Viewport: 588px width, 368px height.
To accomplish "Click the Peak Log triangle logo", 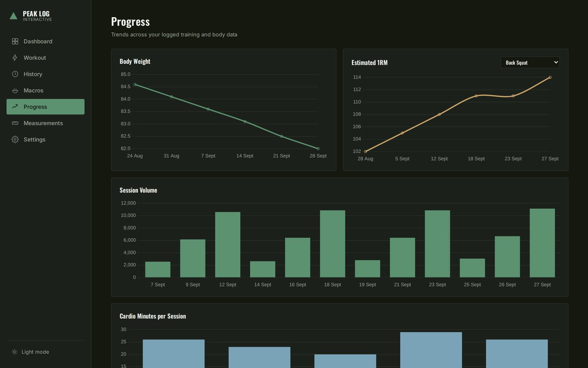I will coord(13,16).
